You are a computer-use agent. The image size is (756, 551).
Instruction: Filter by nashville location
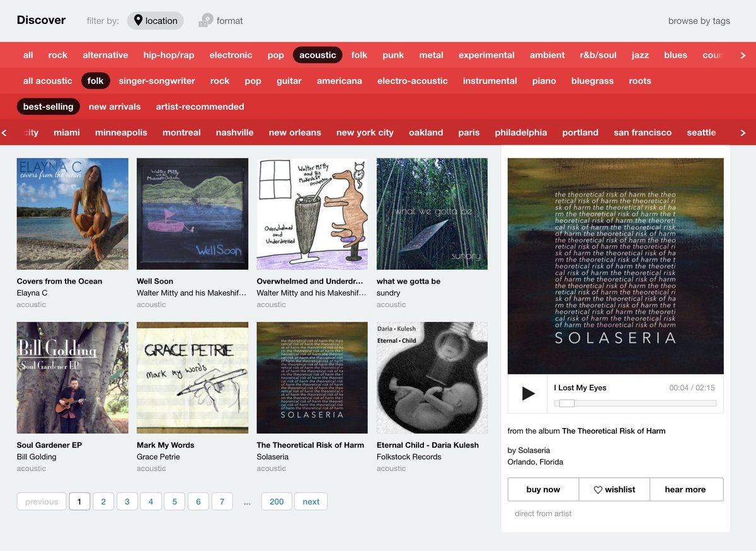coord(234,132)
